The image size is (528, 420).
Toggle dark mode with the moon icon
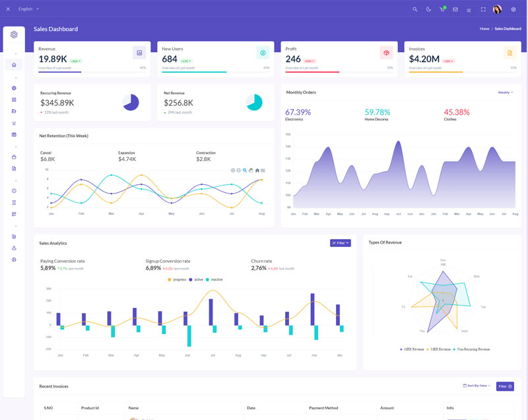pos(428,9)
